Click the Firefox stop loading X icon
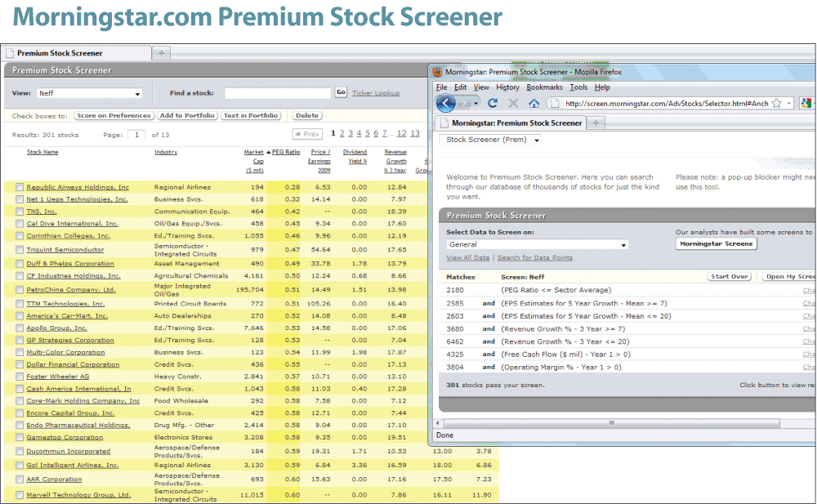This screenshot has height=504, width=817. [x=513, y=103]
